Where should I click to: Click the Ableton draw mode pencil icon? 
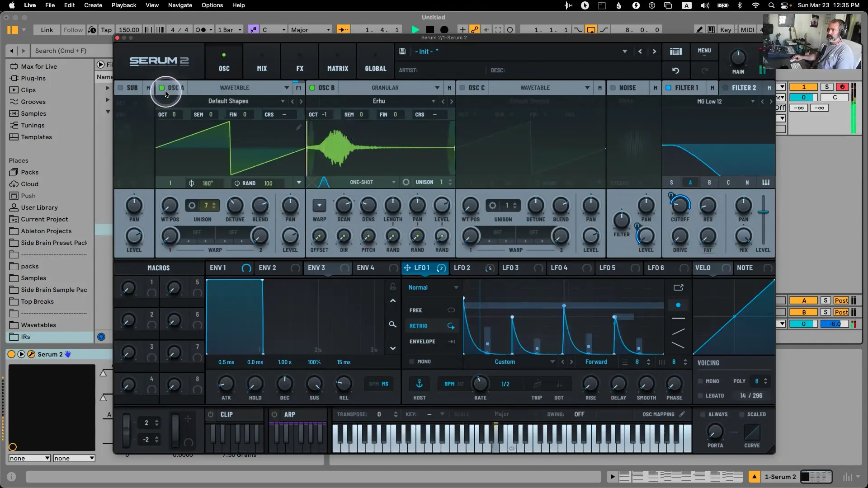699,30
